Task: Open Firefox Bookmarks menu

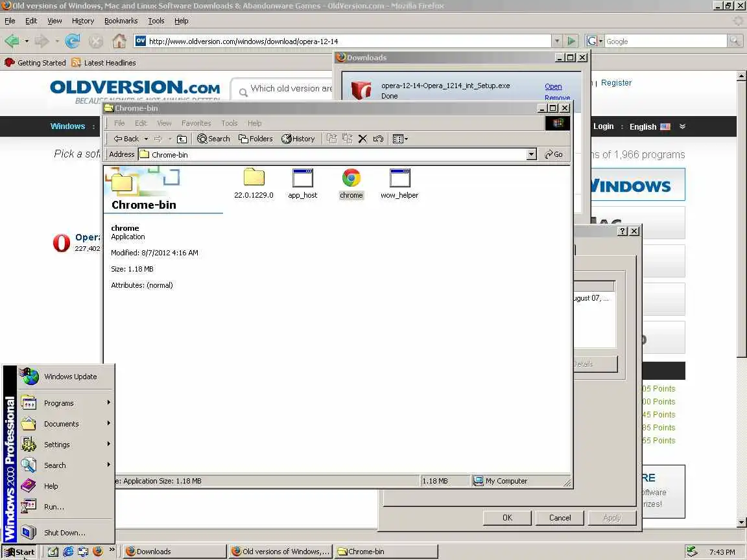Action: [x=121, y=21]
